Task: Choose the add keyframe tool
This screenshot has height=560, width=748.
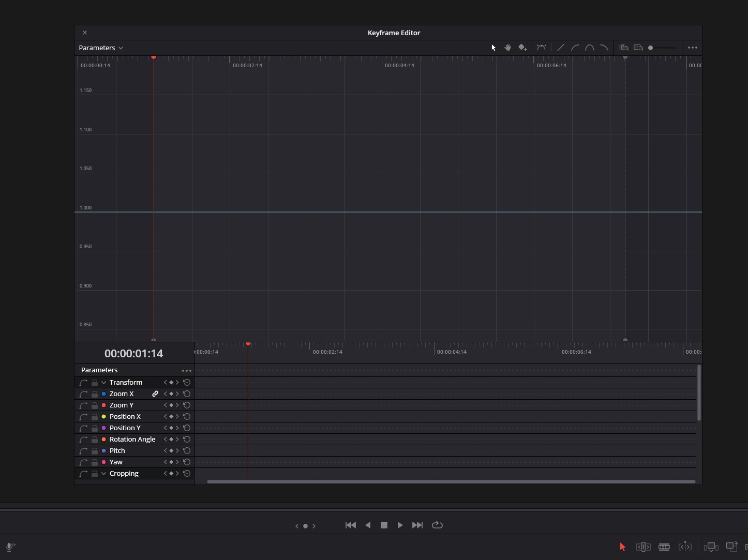Action: click(x=522, y=48)
